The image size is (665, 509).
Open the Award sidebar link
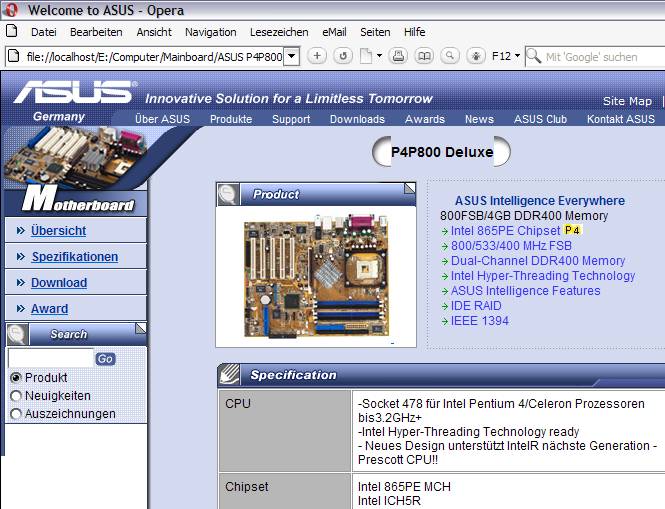click(49, 308)
